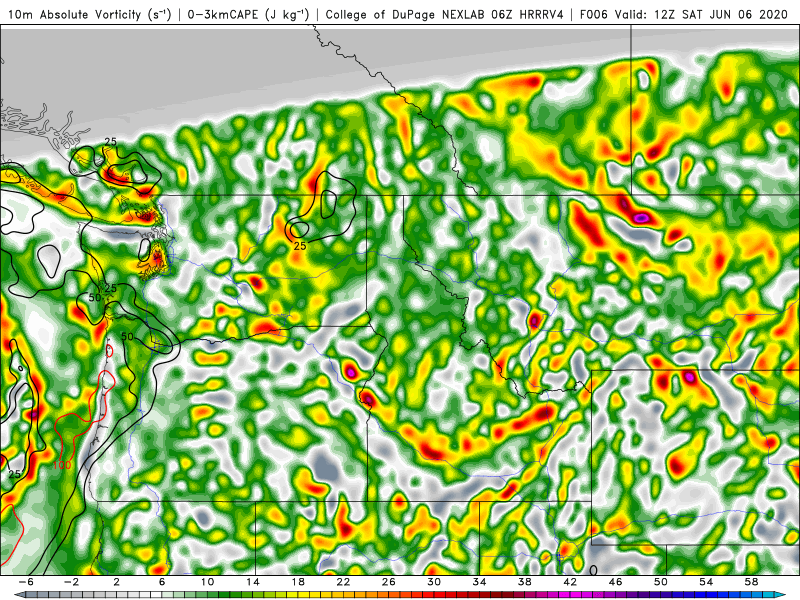Click the colorbar tick label "22"
This screenshot has width=800, height=600.
pyautogui.click(x=343, y=582)
